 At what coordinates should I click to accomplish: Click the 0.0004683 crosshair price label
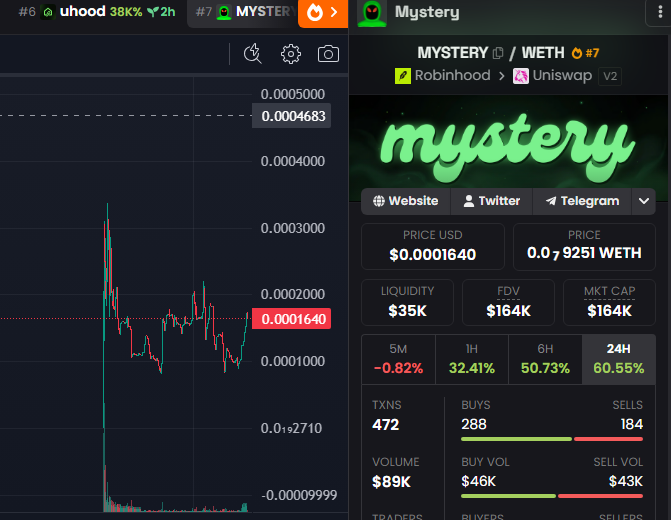pos(291,116)
